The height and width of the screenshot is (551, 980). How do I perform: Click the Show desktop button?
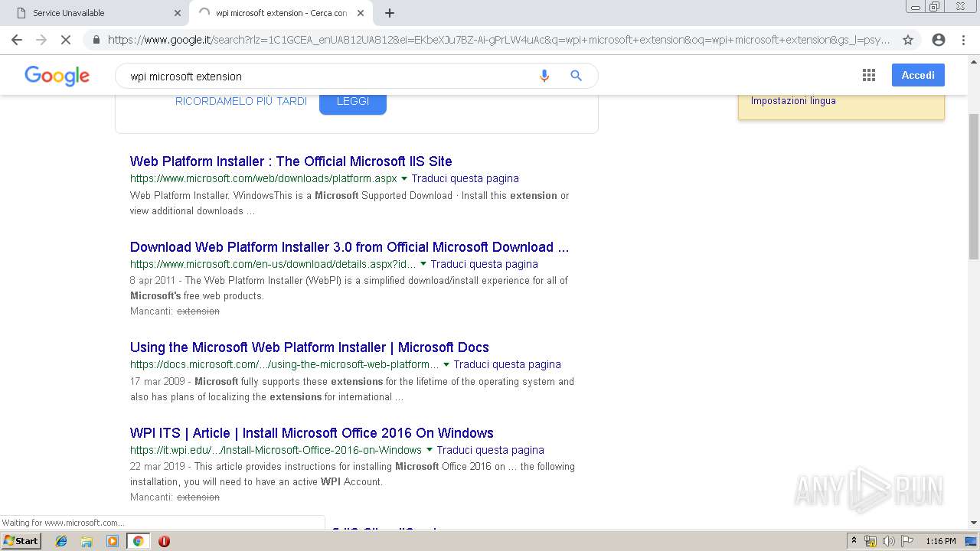[972, 541]
